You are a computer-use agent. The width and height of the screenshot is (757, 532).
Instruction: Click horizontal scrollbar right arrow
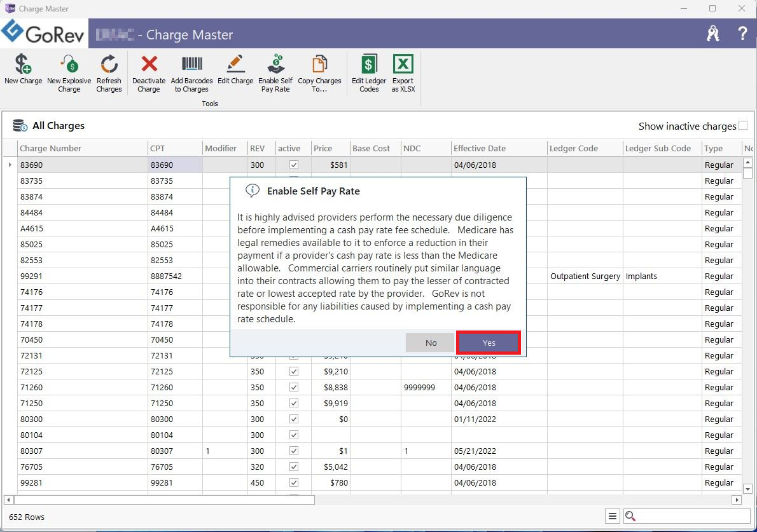click(736, 500)
